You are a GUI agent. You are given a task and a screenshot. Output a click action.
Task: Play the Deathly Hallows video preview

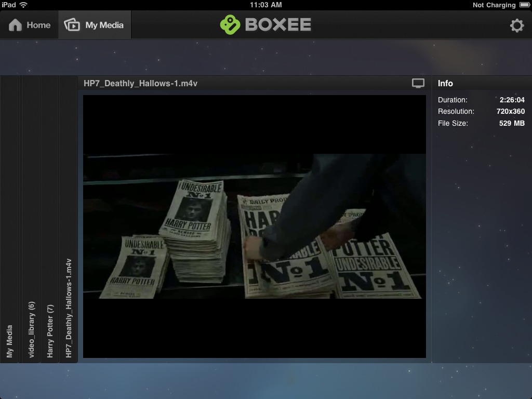click(x=255, y=227)
